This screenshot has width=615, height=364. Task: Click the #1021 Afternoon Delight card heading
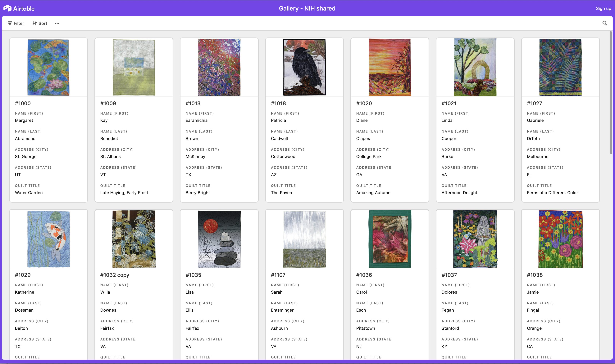click(x=449, y=103)
